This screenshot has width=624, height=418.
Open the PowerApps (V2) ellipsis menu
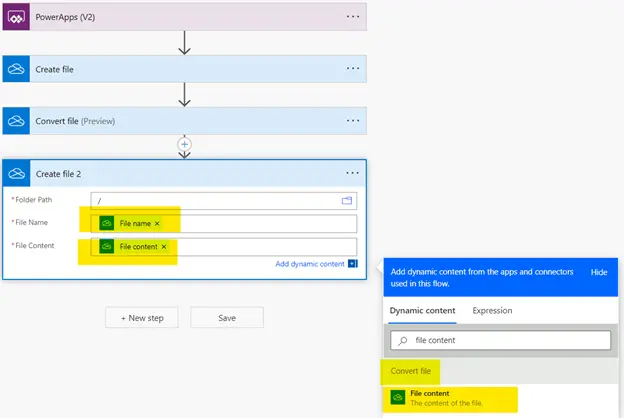pyautogui.click(x=352, y=17)
